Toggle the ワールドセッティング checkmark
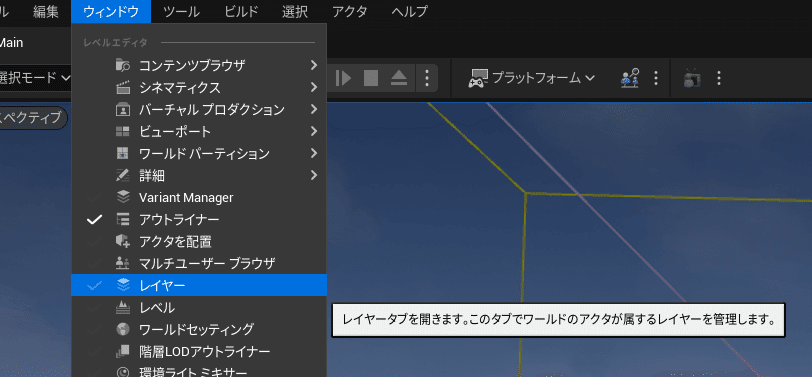812x377 pixels. click(x=94, y=329)
